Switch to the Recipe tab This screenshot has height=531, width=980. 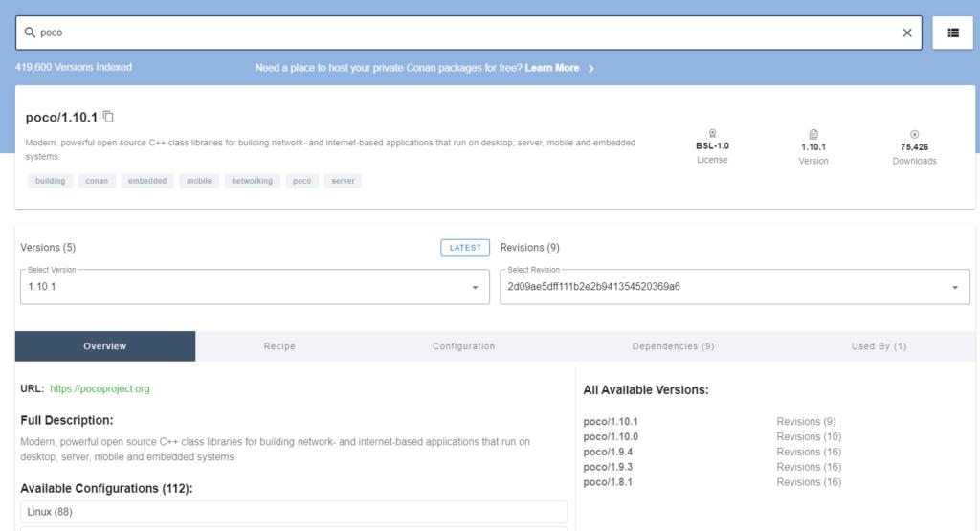[x=279, y=346]
